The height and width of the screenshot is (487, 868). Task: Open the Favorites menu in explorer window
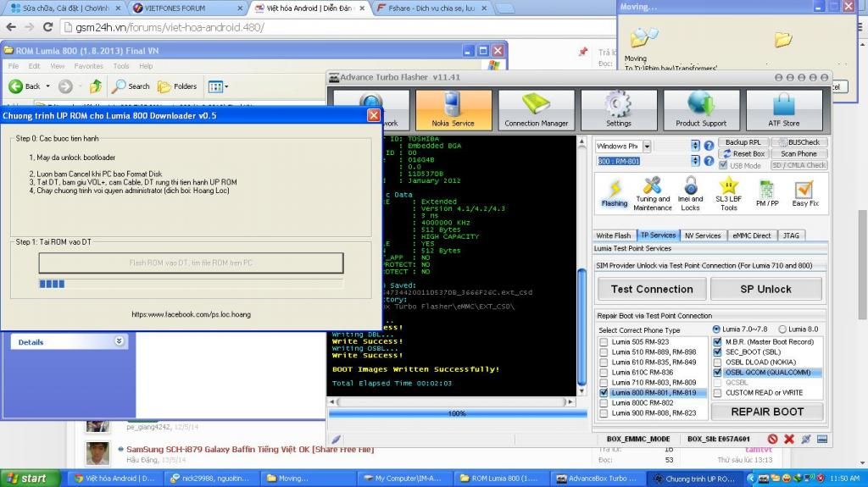pos(88,66)
